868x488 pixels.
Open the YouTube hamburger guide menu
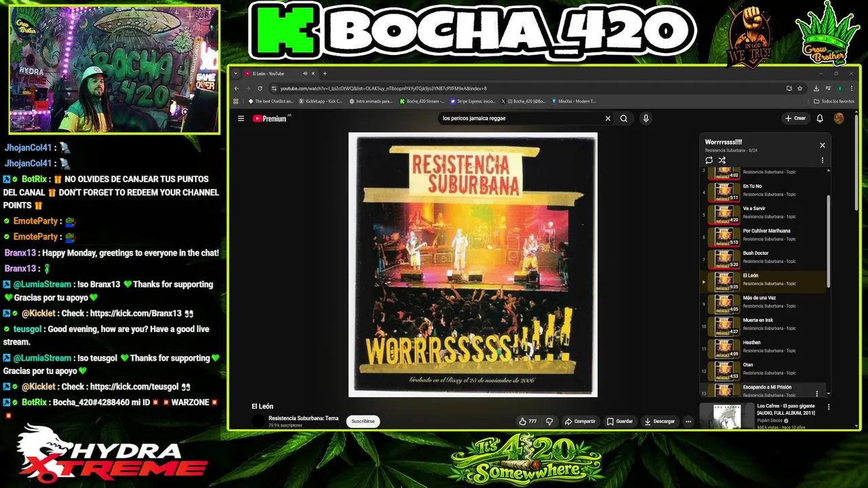tap(241, 119)
